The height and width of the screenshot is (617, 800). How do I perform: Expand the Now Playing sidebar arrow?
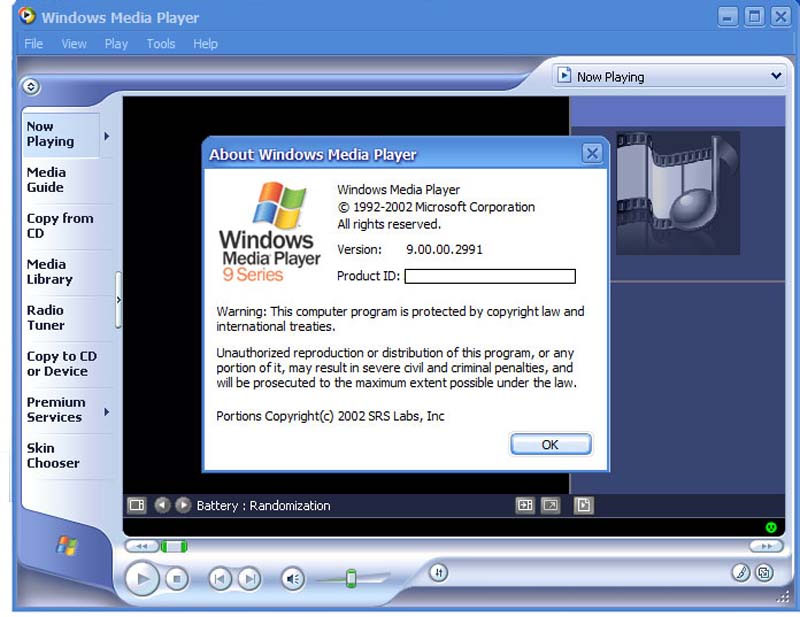[x=107, y=135]
